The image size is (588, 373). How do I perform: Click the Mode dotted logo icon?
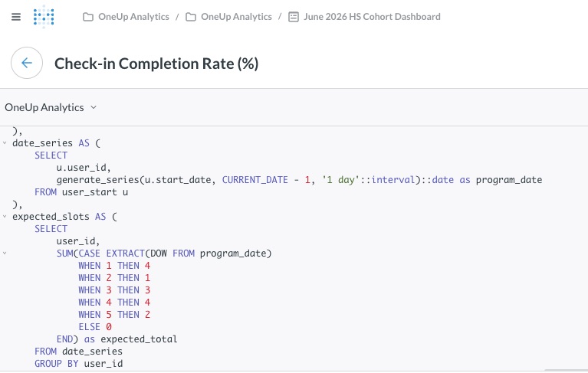click(x=44, y=17)
